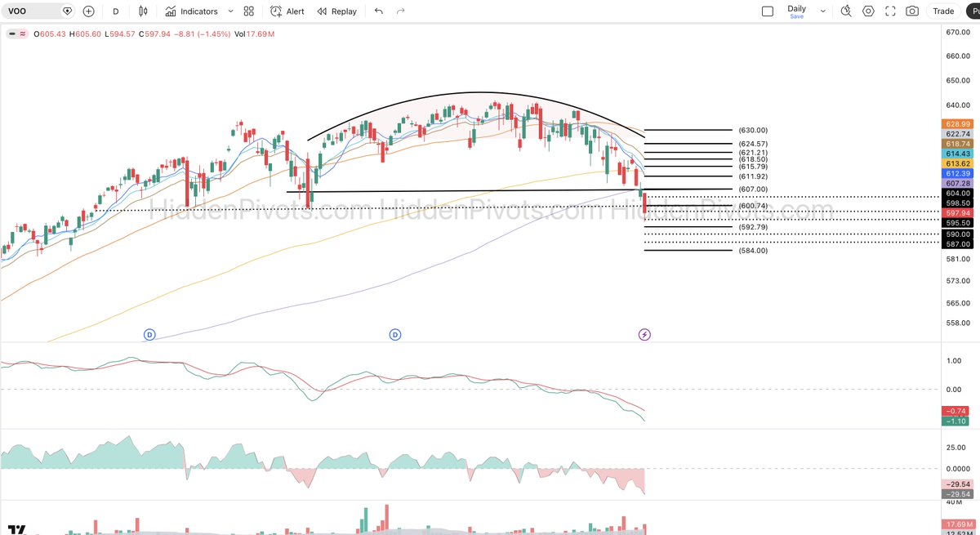Start bar Replay mode
Screen dimensions: 980x535
pos(336,11)
